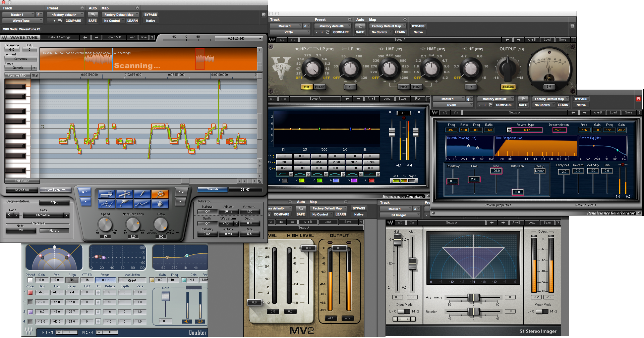This screenshot has width=644, height=338.
Task: Enable HiQ on the LMF band of VEQ4
Action: [x=403, y=87]
